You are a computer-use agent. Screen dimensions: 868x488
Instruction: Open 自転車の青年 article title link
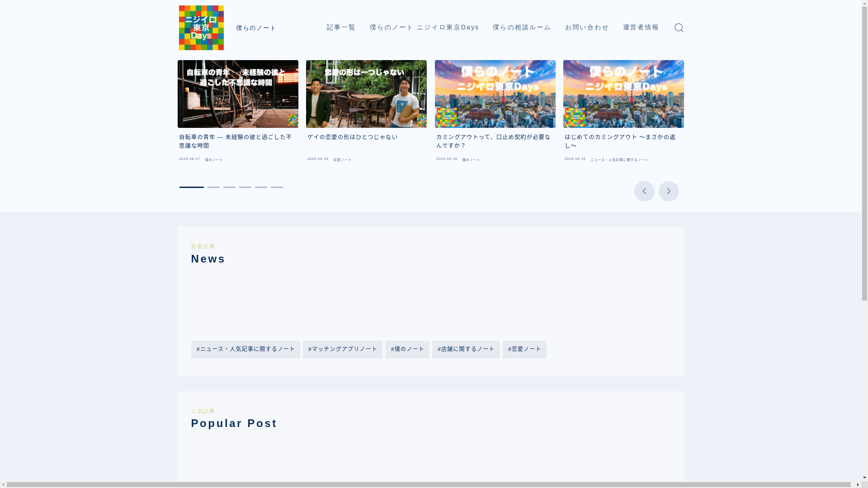(236, 141)
